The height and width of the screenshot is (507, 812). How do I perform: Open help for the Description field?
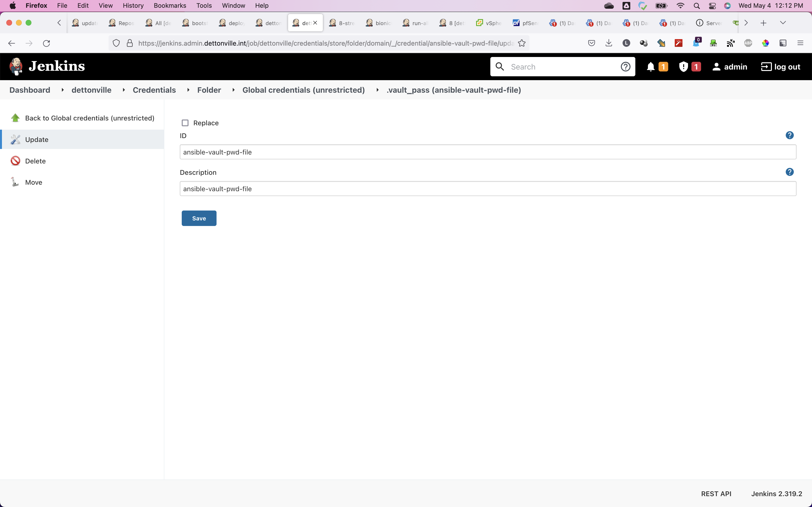tap(789, 172)
